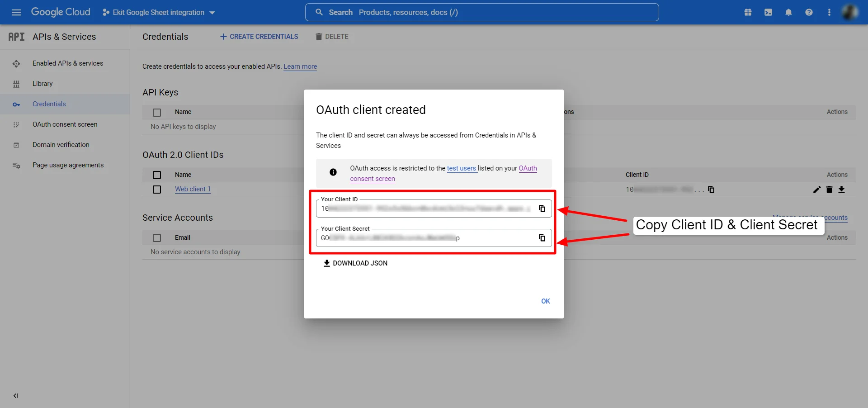Copy the Client Secret using its copy icon

coord(542,238)
